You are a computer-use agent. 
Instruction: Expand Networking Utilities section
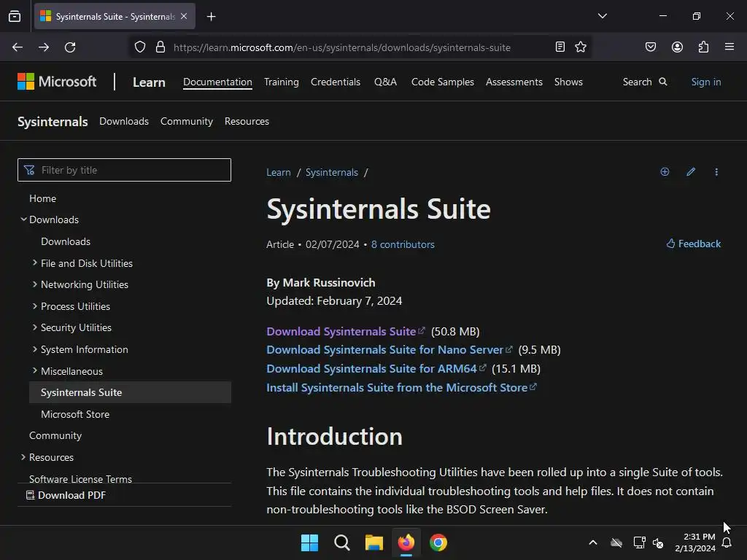[x=35, y=284]
